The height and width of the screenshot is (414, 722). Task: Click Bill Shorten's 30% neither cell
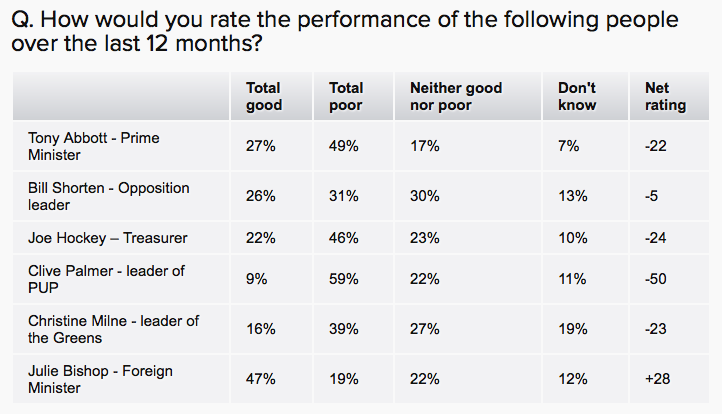coord(425,196)
